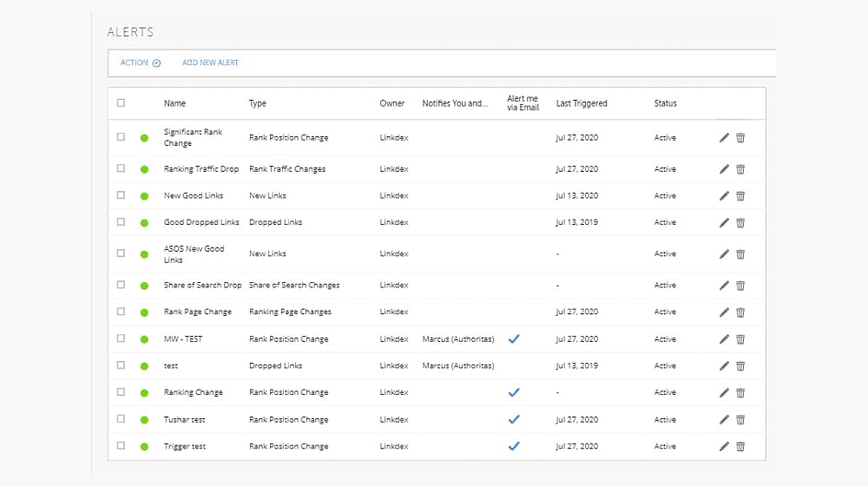This screenshot has width=868, height=486.
Task: Select the Rank Page Change row checkbox
Action: tap(121, 312)
